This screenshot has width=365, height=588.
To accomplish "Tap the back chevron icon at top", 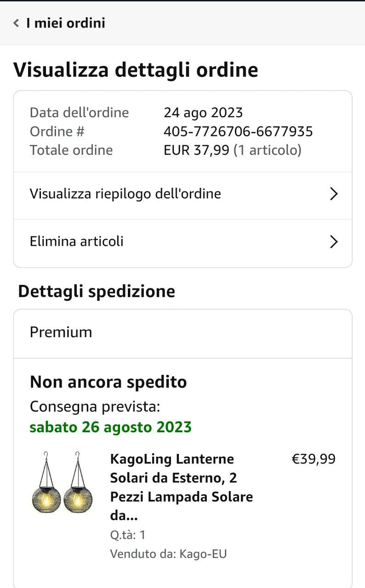I will coord(16,23).
